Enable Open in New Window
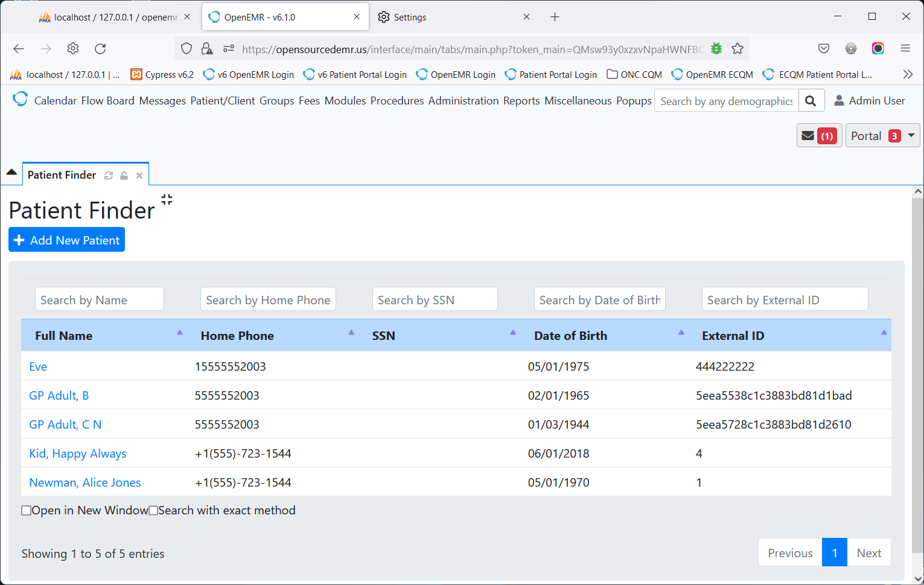The image size is (924, 585). click(26, 510)
